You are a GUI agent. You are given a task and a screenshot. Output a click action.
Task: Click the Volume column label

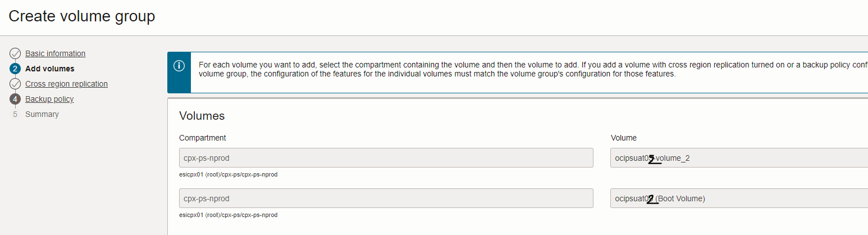pos(623,138)
